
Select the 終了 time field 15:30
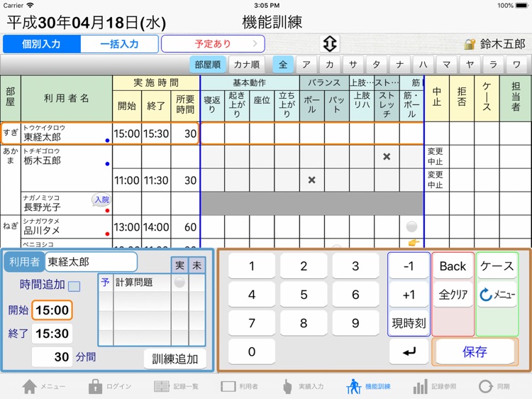tap(52, 334)
